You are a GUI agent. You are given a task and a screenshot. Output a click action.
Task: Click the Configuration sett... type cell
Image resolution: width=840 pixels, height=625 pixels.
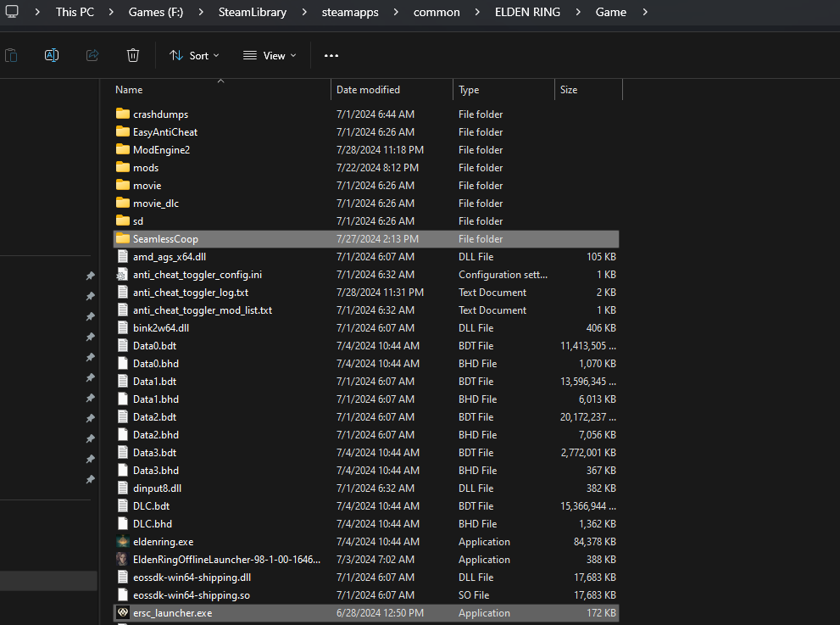503,275
